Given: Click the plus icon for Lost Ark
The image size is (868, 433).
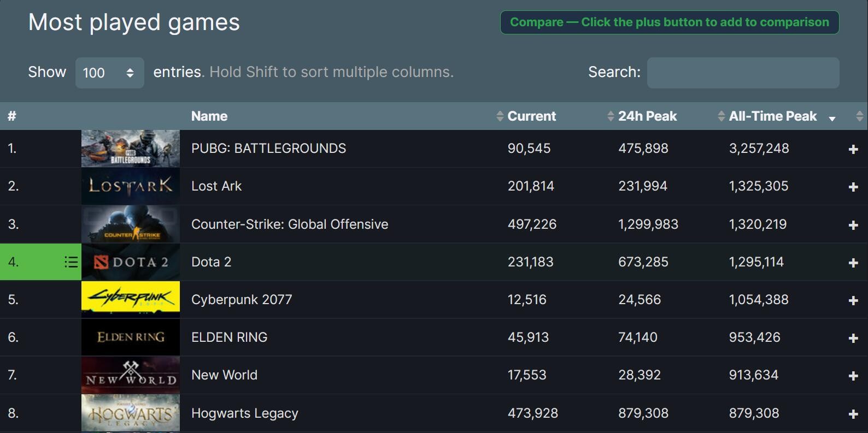Looking at the screenshot, I should 853,187.
